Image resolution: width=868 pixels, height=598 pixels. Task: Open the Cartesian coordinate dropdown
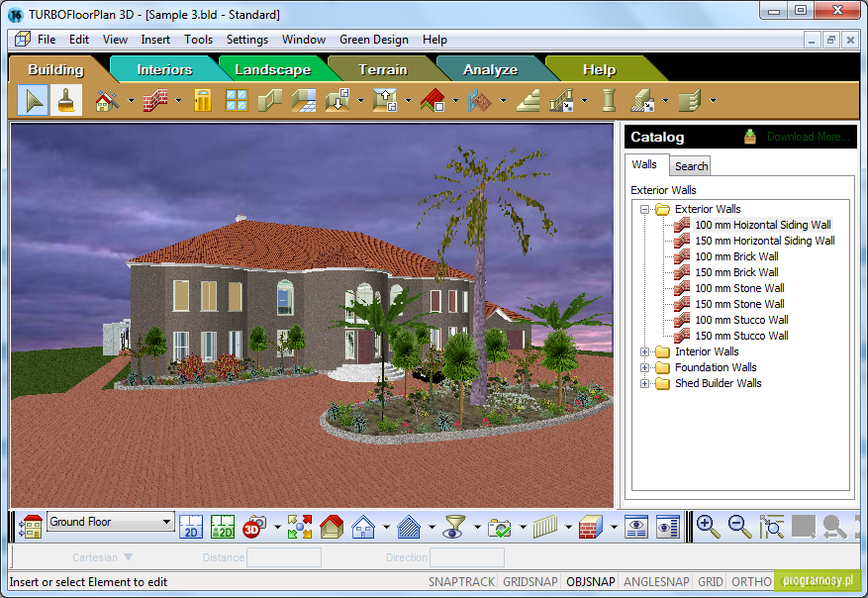102,557
